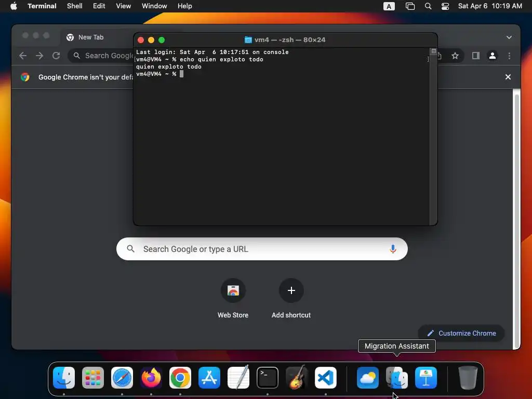Click the Google search box on the page
The width and height of the screenshot is (532, 399).
tap(262, 249)
